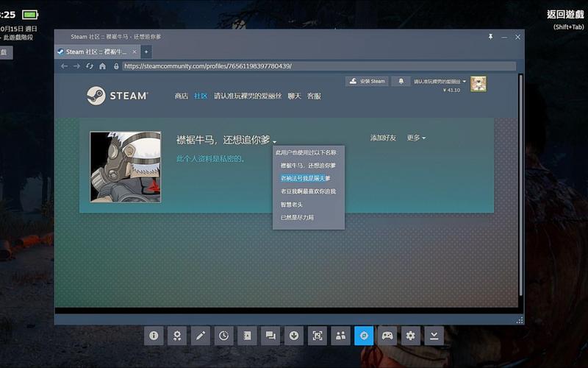Click the profile picture with gas mask

click(126, 167)
